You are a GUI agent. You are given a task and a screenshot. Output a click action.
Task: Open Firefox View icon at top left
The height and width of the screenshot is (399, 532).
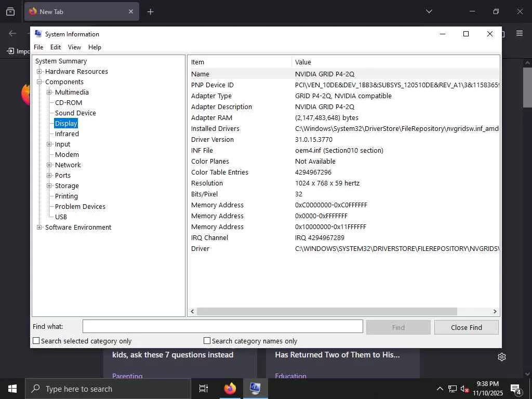coord(10,11)
